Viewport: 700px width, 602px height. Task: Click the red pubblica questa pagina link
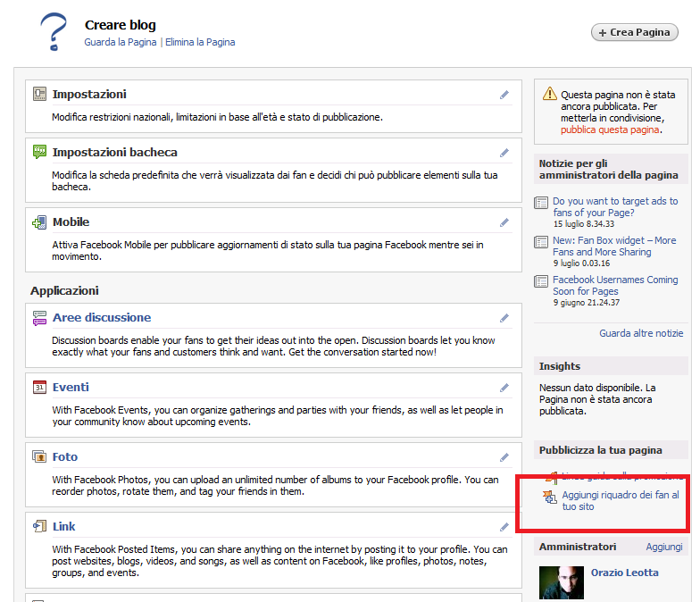[x=610, y=130]
